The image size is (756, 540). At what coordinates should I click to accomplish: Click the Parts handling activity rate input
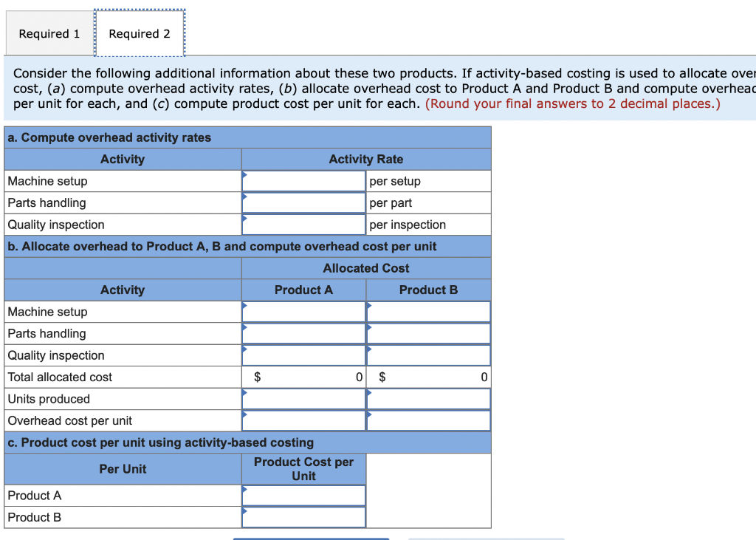point(303,202)
